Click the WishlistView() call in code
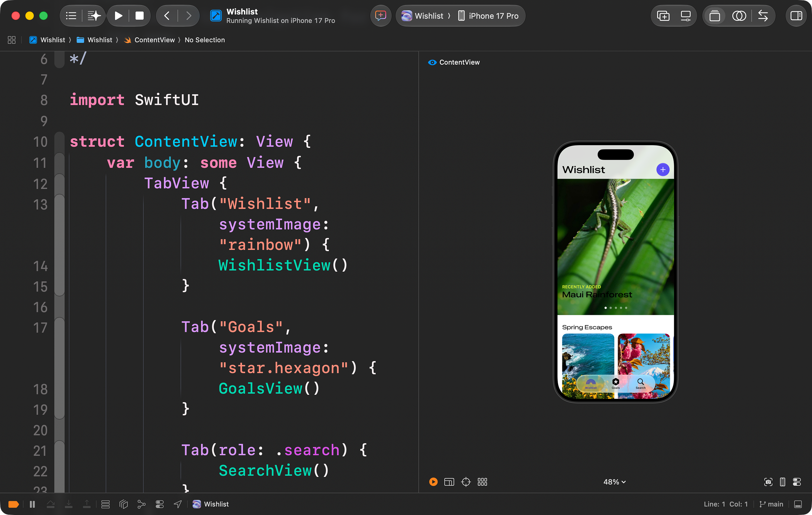The height and width of the screenshot is (515, 812). 283,265
